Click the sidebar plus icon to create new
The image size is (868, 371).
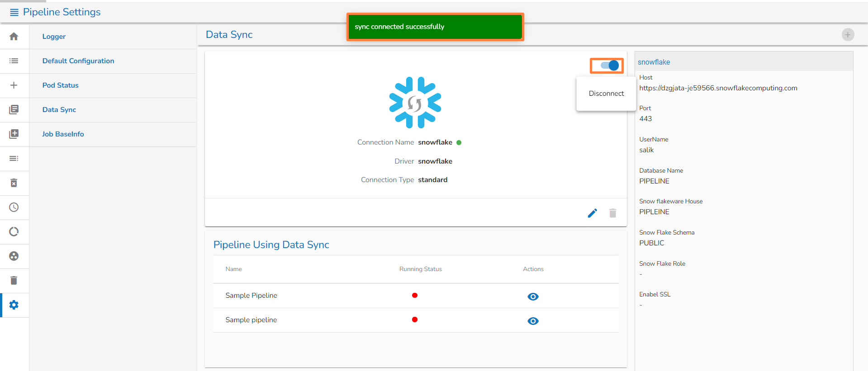coord(14,85)
